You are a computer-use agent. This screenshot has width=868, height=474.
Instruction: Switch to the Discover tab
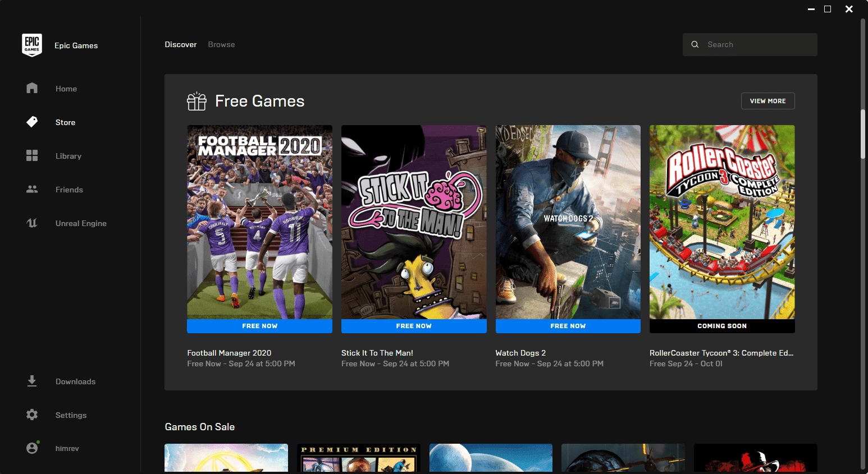181,44
